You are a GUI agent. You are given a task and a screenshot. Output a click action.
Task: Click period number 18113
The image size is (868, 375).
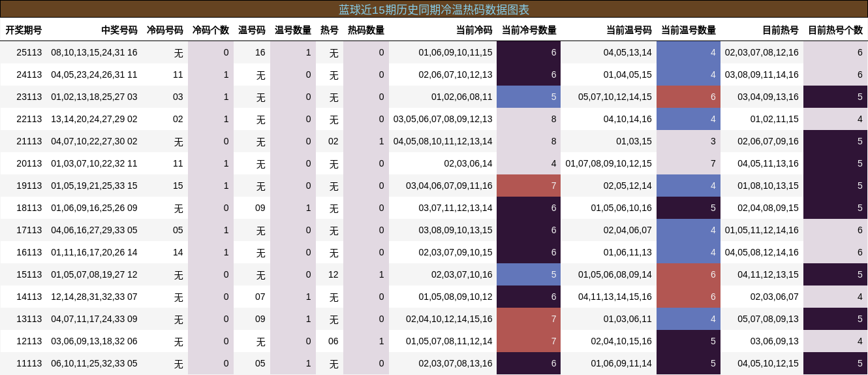pos(29,208)
